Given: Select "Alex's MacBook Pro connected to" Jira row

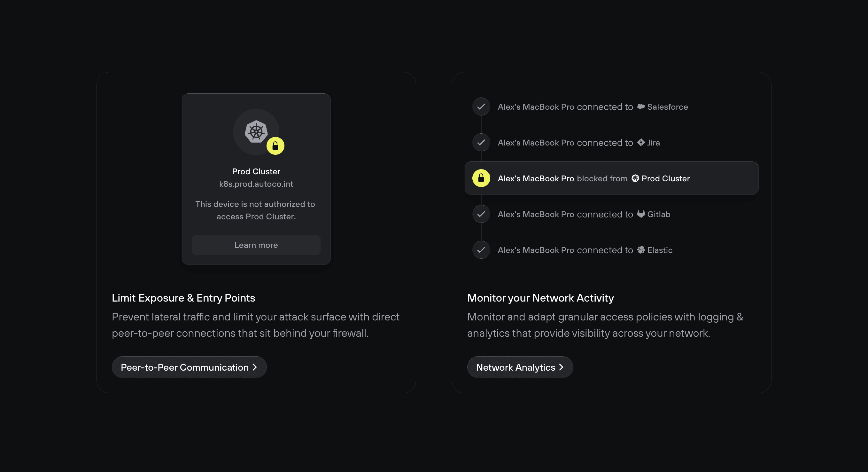Looking at the screenshot, I should (566, 142).
